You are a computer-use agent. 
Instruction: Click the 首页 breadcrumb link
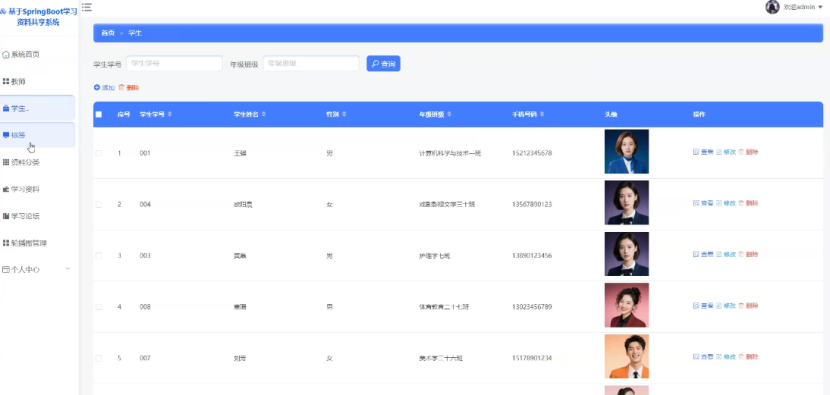(108, 33)
